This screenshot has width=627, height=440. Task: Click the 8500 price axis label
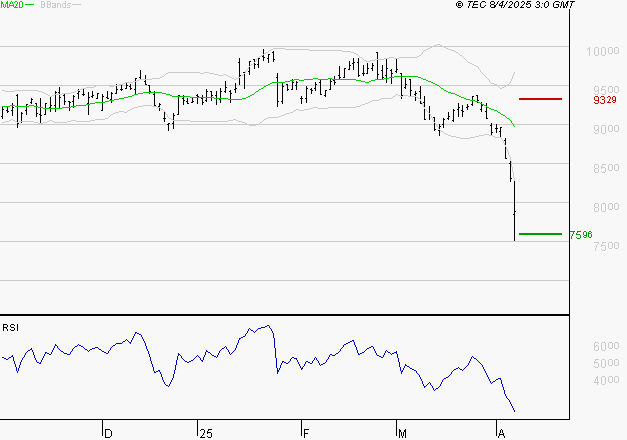point(606,168)
